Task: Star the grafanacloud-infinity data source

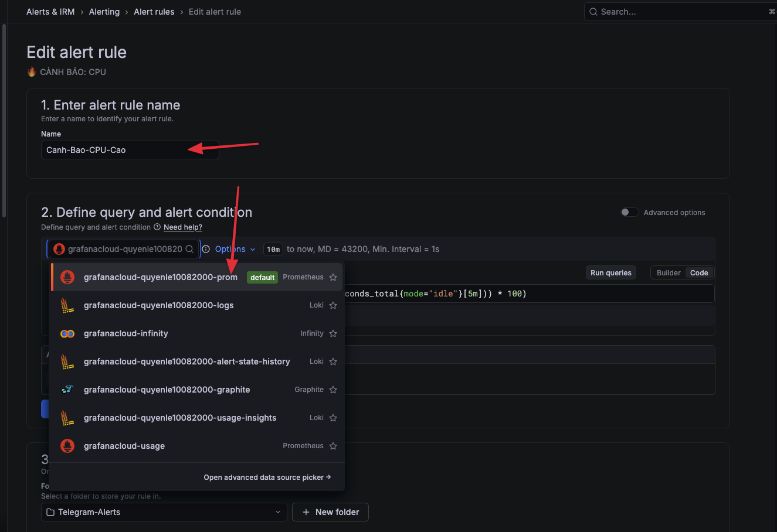Action: [333, 333]
